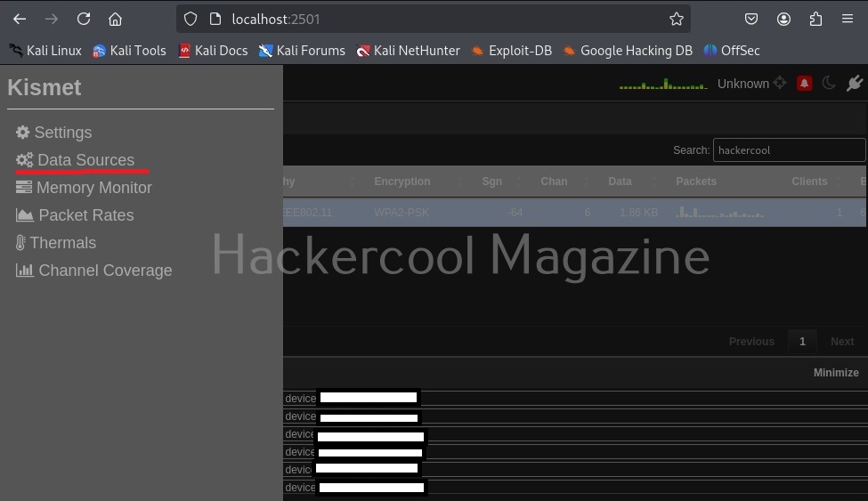Select the WPA2-PSK device row

574,213
